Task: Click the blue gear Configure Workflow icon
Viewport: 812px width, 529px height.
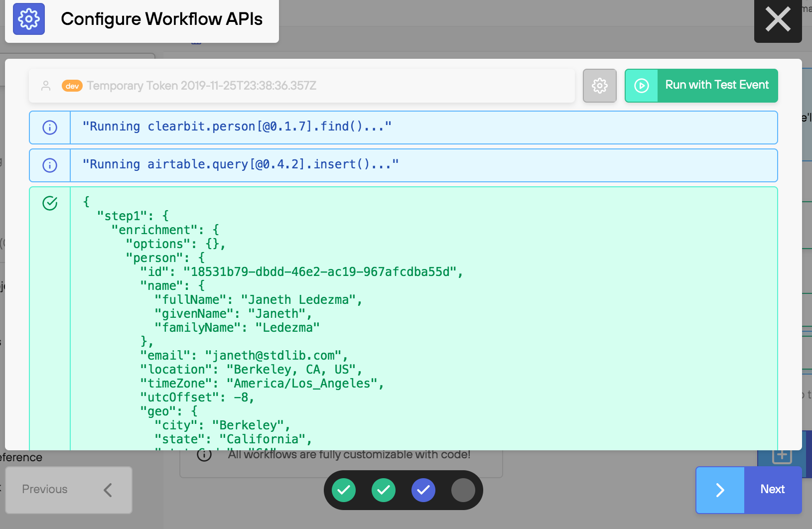Action: pyautogui.click(x=29, y=19)
